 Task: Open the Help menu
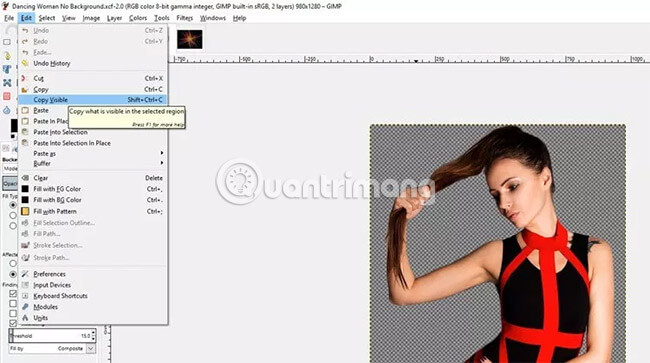(x=239, y=18)
